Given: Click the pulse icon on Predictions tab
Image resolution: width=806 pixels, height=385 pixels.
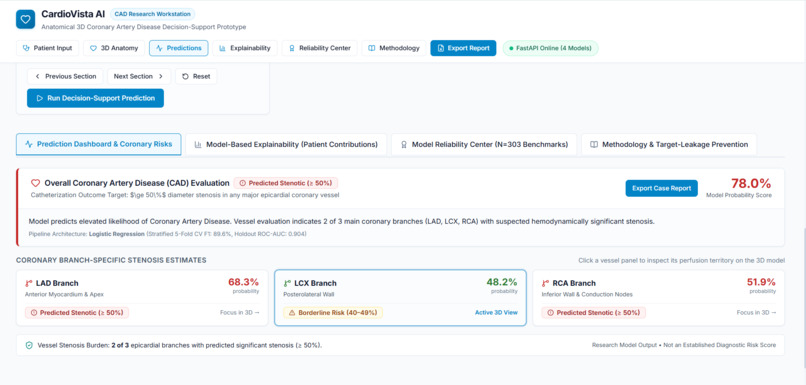Looking at the screenshot, I should tap(159, 48).
